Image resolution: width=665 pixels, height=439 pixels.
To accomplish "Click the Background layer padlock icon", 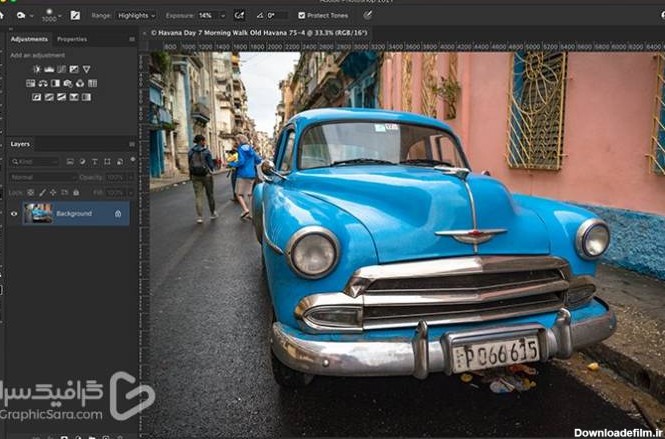I will [118, 214].
